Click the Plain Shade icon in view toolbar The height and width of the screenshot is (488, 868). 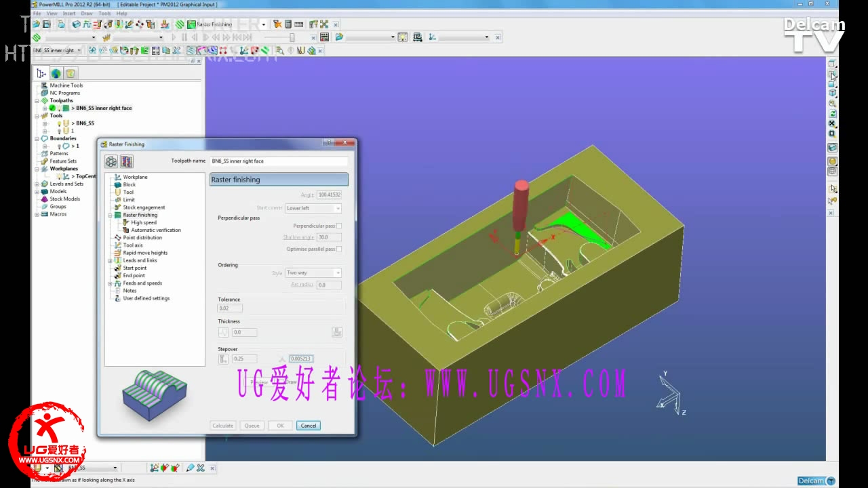[833, 161]
